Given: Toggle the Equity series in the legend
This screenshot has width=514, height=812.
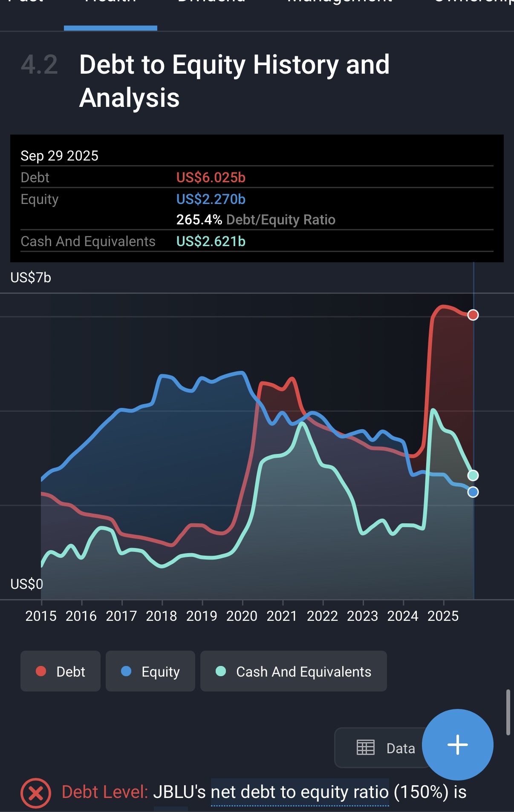Looking at the screenshot, I should [x=150, y=671].
